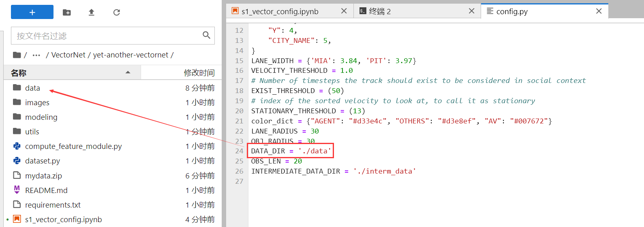
Task: Navigate to VectorNet in the breadcrumb
Action: pos(68,55)
